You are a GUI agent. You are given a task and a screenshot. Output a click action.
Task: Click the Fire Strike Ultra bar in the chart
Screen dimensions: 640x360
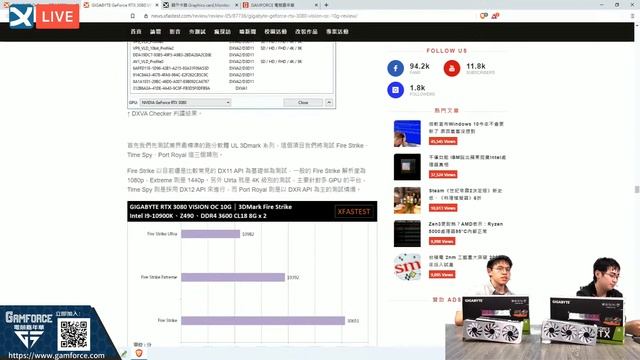211,234
